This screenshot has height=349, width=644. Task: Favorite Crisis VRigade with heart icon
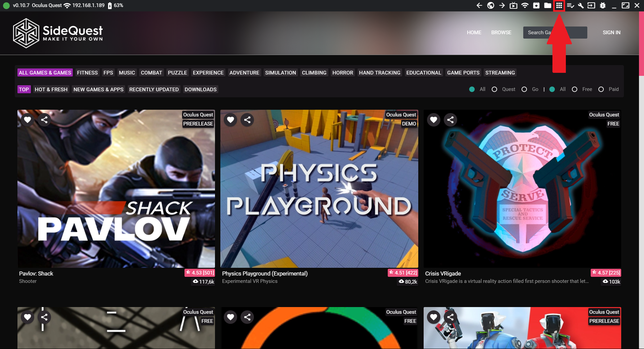tap(434, 120)
